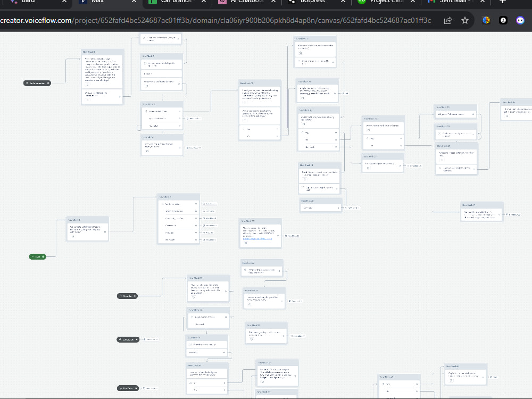
Task: Click the output port of New Block 1
Action: click(105, 232)
